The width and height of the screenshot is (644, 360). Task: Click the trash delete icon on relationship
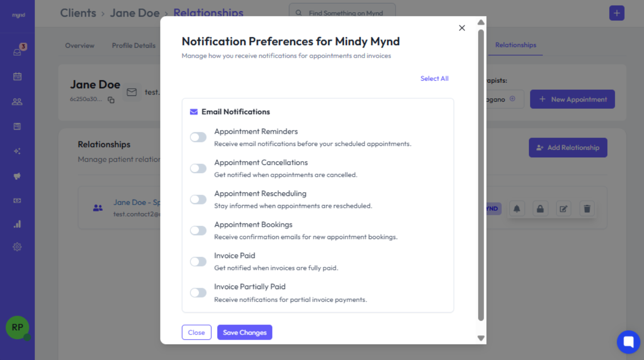coord(587,208)
